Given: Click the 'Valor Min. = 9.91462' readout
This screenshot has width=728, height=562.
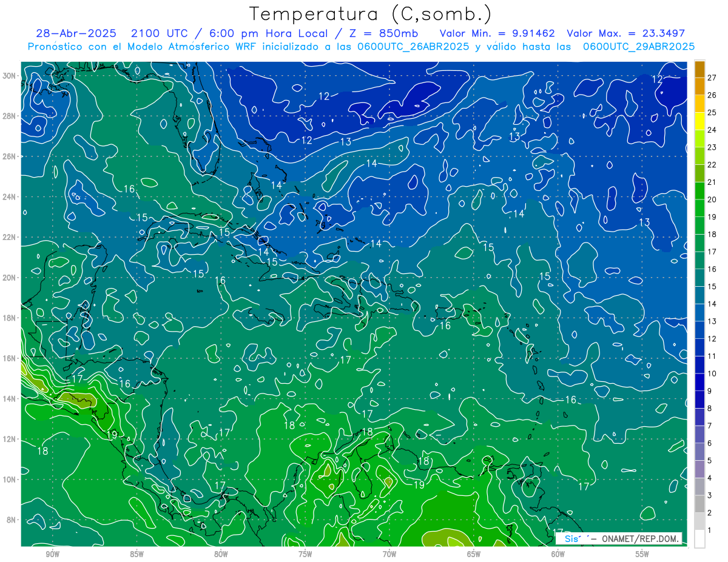Looking at the screenshot, I should [498, 33].
